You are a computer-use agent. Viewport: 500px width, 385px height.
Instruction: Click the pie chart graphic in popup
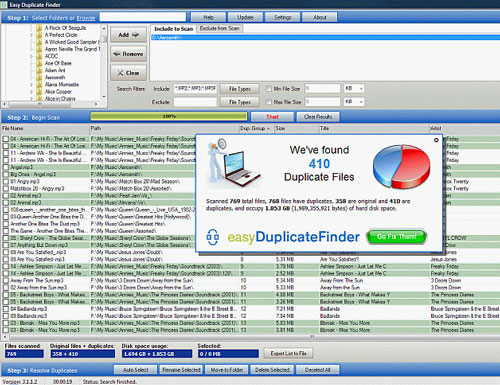401,166
